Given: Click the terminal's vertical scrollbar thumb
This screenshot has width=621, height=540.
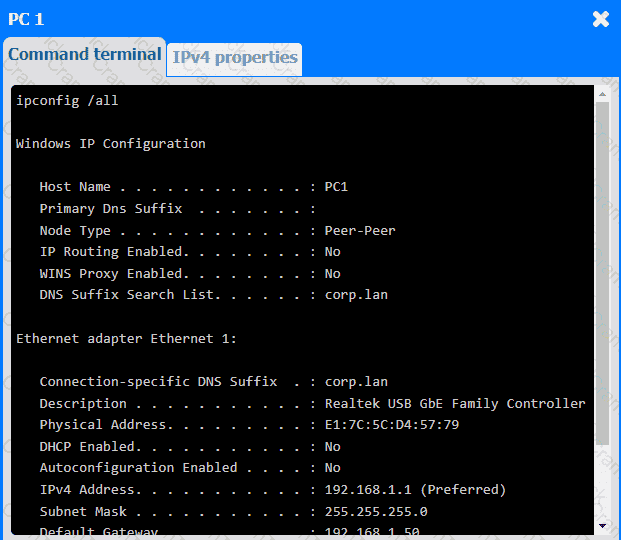Looking at the screenshot, I should (602, 270).
